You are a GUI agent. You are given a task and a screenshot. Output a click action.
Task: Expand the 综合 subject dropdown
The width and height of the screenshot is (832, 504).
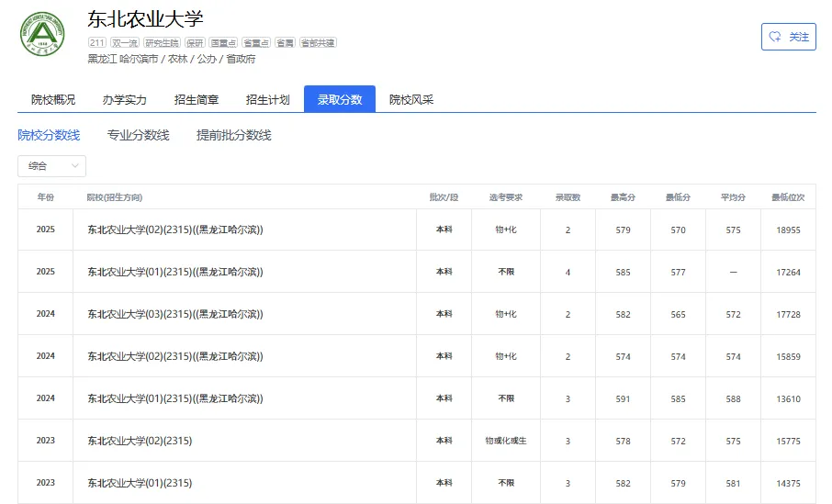point(52,166)
